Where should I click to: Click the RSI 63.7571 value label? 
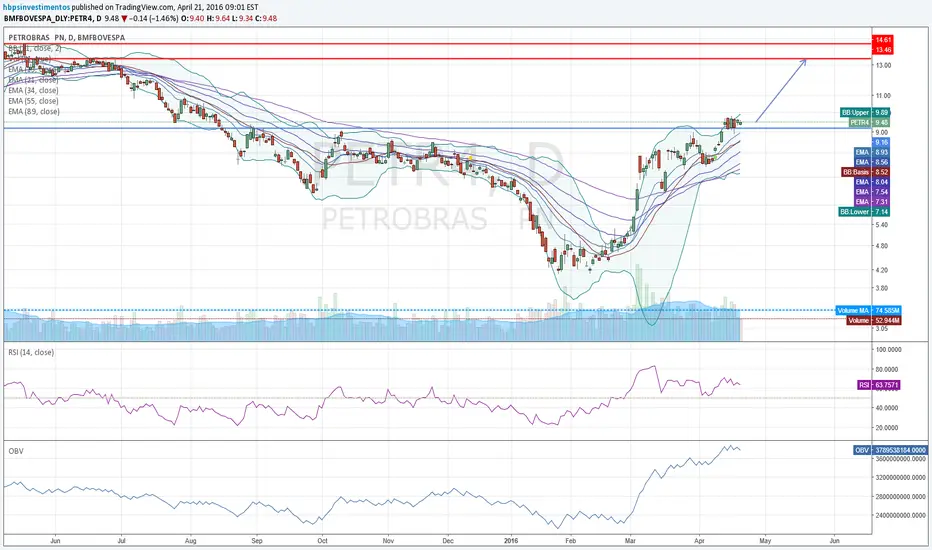pyautogui.click(x=879, y=385)
